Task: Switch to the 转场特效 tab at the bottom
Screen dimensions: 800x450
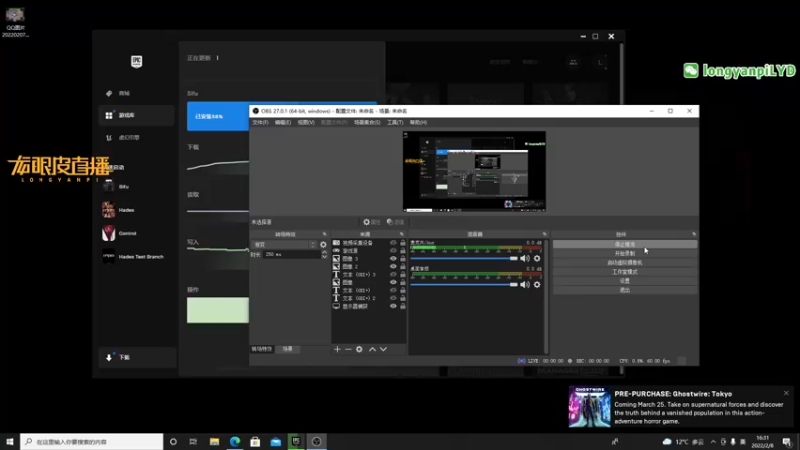Action: (262, 349)
